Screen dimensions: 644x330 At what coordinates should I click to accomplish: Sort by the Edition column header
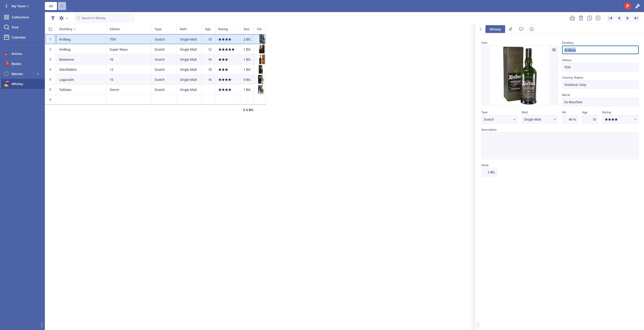[x=129, y=29]
